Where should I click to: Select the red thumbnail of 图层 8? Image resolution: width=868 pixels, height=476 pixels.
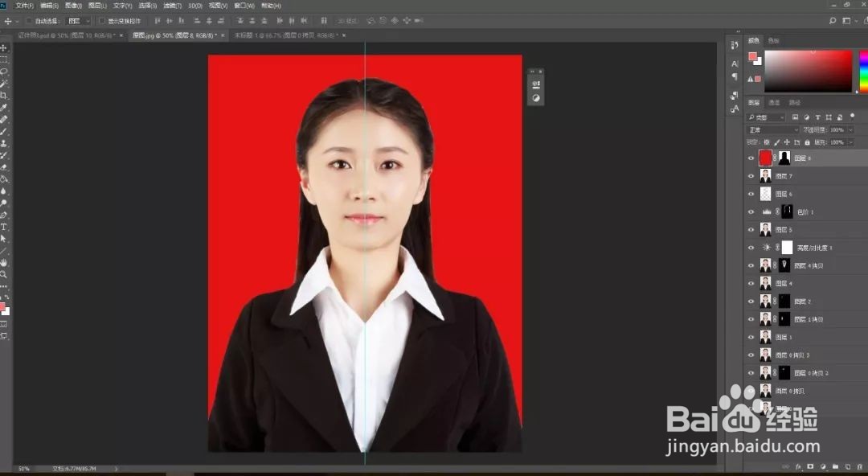(765, 158)
